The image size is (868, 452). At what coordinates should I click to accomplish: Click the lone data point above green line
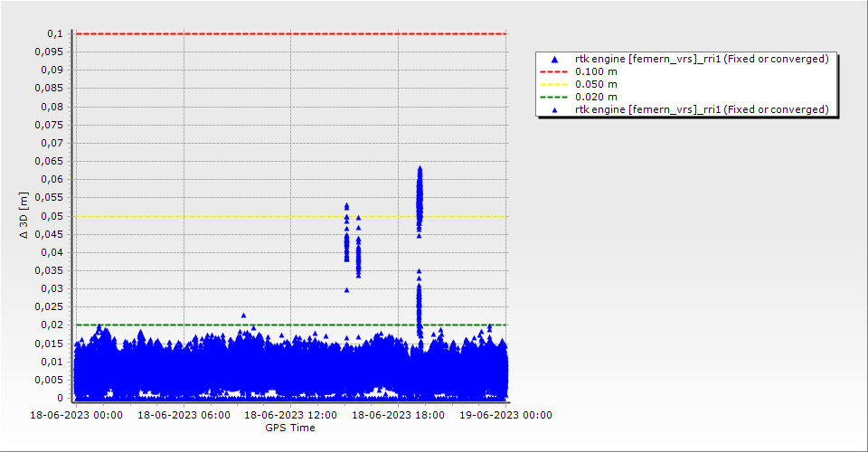coord(243,315)
